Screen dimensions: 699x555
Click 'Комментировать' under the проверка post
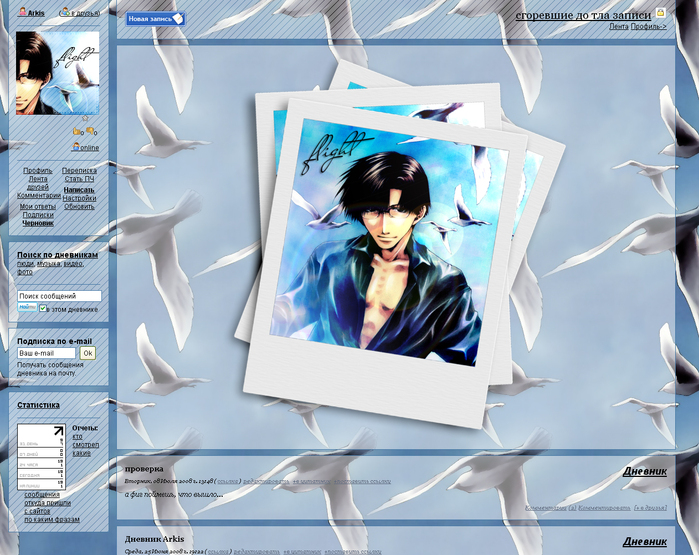(x=604, y=508)
